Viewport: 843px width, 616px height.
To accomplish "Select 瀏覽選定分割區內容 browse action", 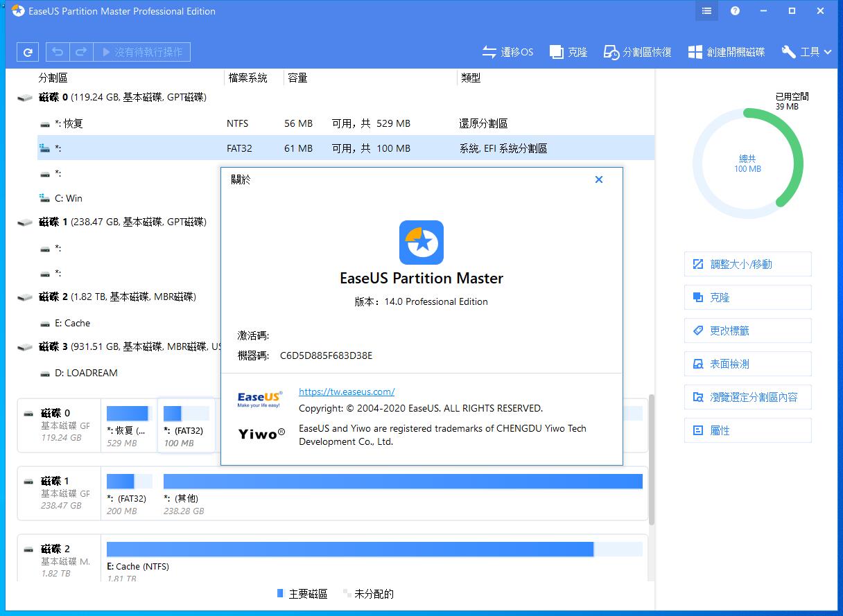I will (747, 397).
